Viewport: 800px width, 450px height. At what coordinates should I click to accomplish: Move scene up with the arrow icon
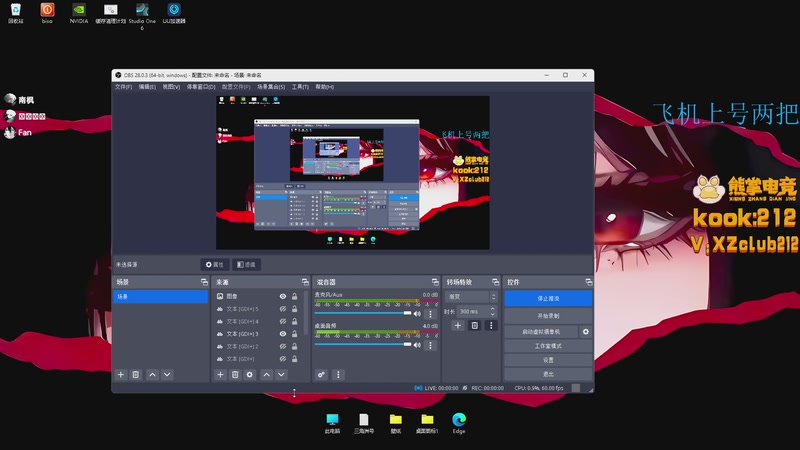[x=152, y=374]
